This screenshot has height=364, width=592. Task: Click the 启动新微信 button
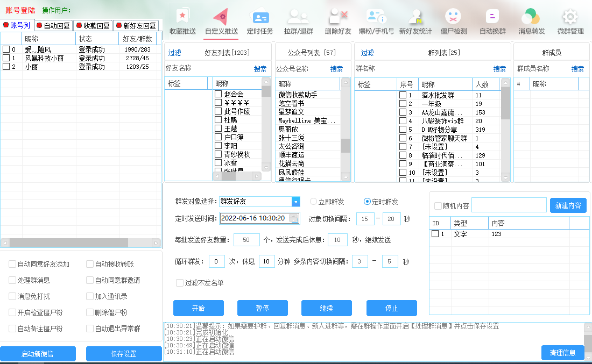[x=37, y=354]
